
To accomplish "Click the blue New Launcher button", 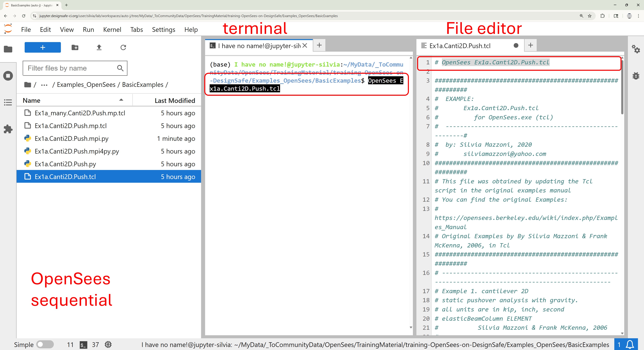I will point(42,47).
